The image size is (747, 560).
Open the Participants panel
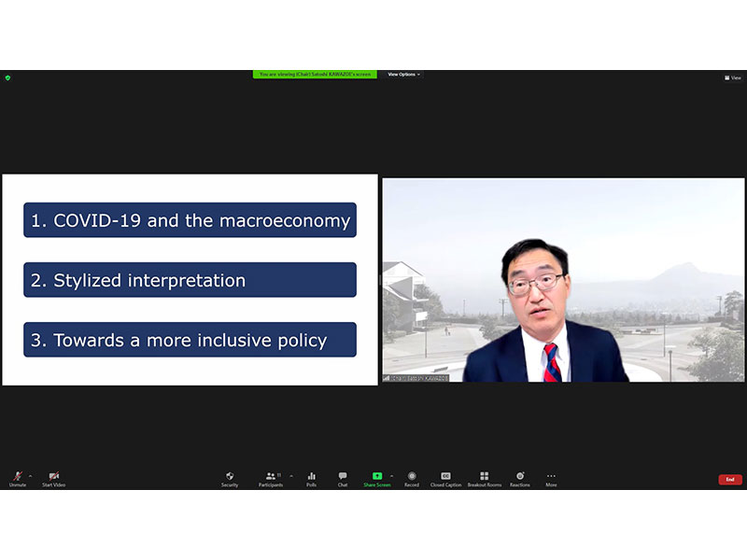click(x=270, y=478)
